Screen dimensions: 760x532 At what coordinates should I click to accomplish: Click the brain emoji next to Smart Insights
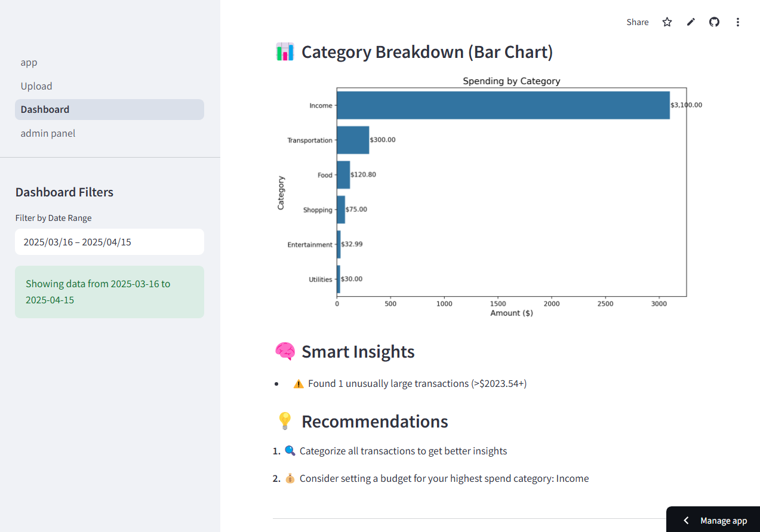click(285, 351)
